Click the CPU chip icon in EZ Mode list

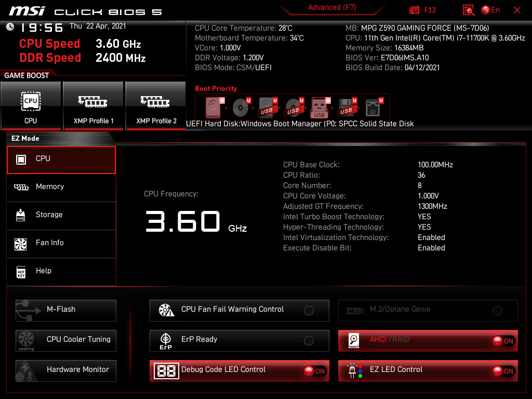click(x=21, y=159)
